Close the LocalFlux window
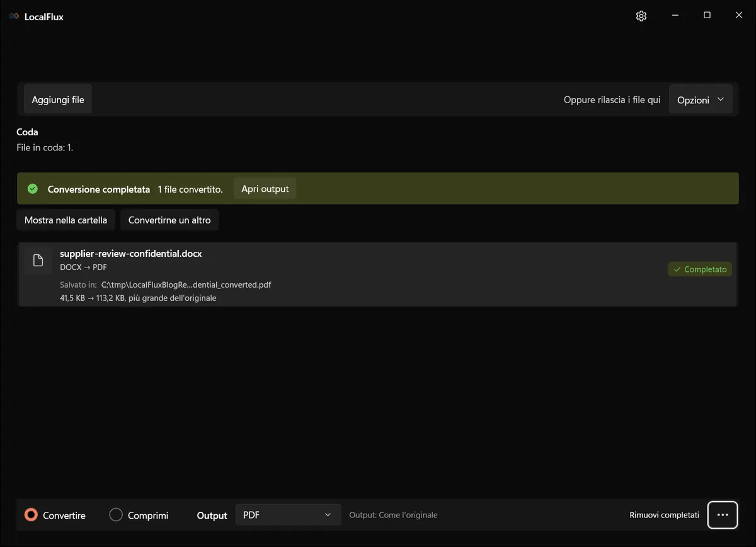 [739, 16]
